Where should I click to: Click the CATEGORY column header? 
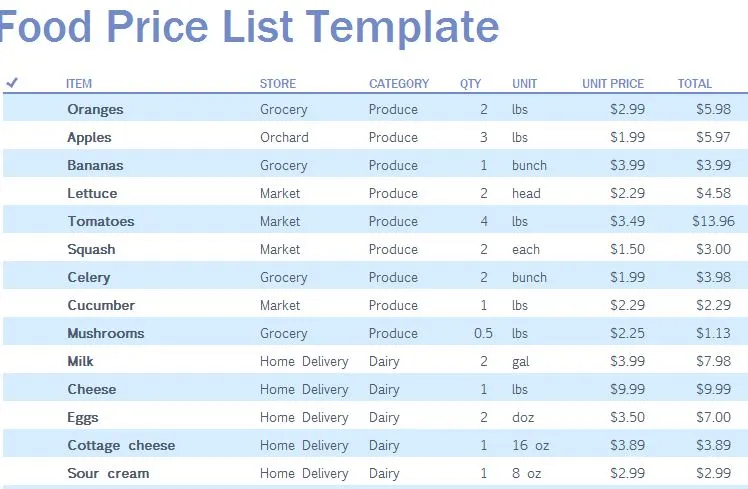(x=399, y=84)
